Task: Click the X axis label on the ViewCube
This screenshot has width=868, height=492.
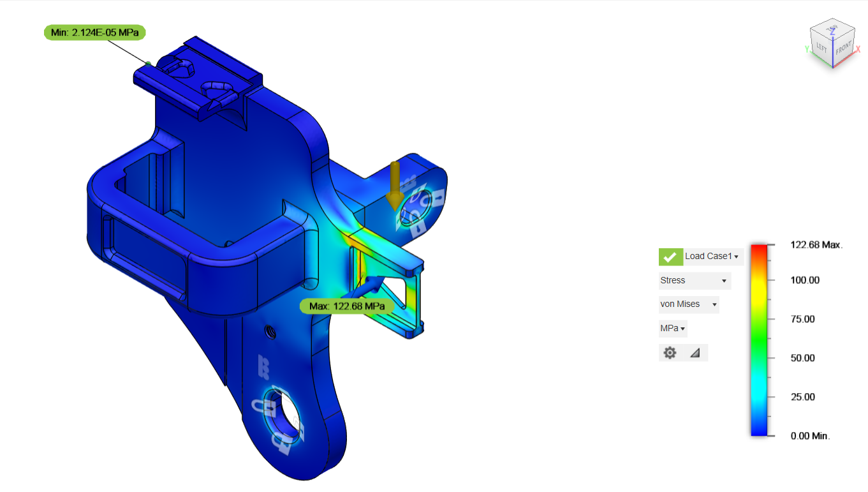Action: point(858,50)
